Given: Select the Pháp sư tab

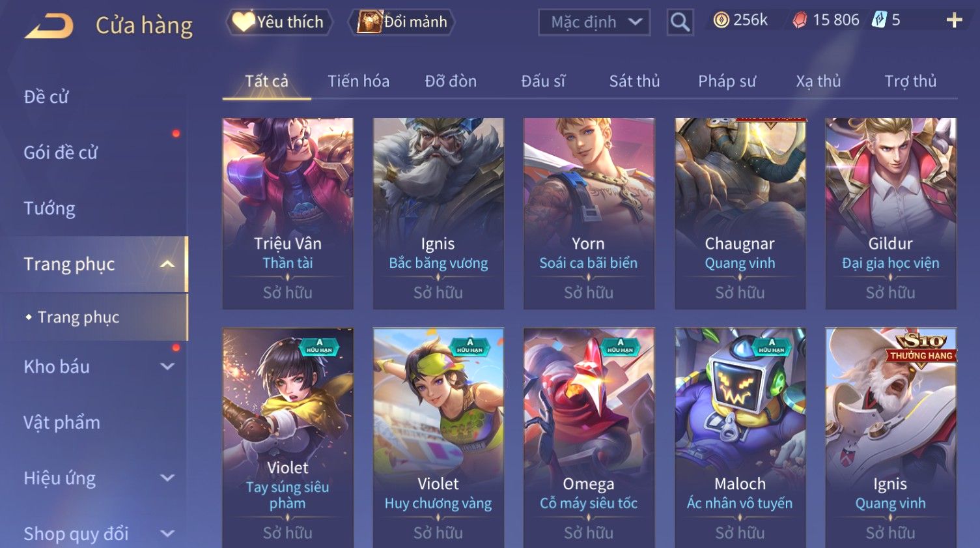Looking at the screenshot, I should tap(727, 81).
